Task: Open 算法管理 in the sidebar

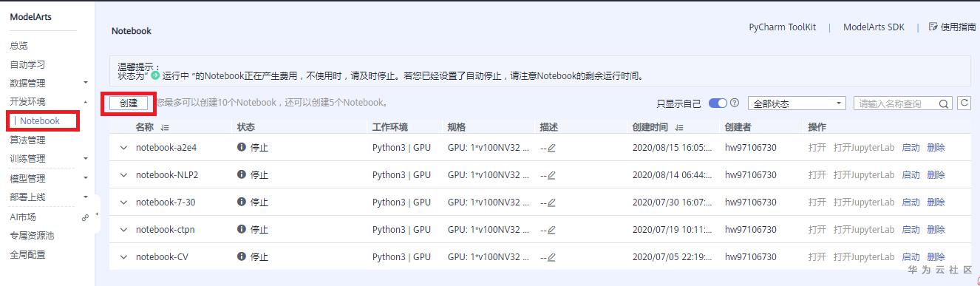Action: 27,140
